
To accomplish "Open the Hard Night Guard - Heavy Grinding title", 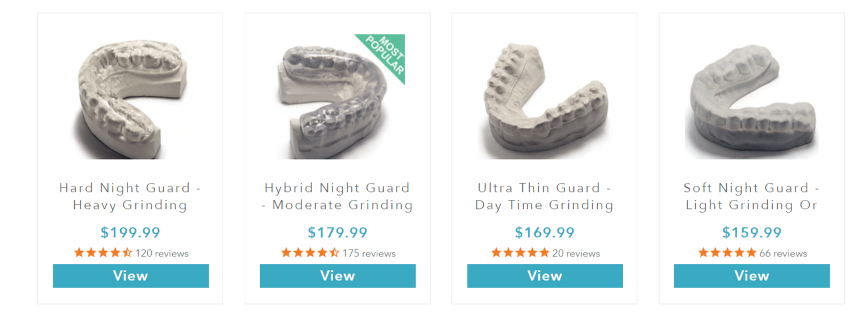I will [x=130, y=196].
